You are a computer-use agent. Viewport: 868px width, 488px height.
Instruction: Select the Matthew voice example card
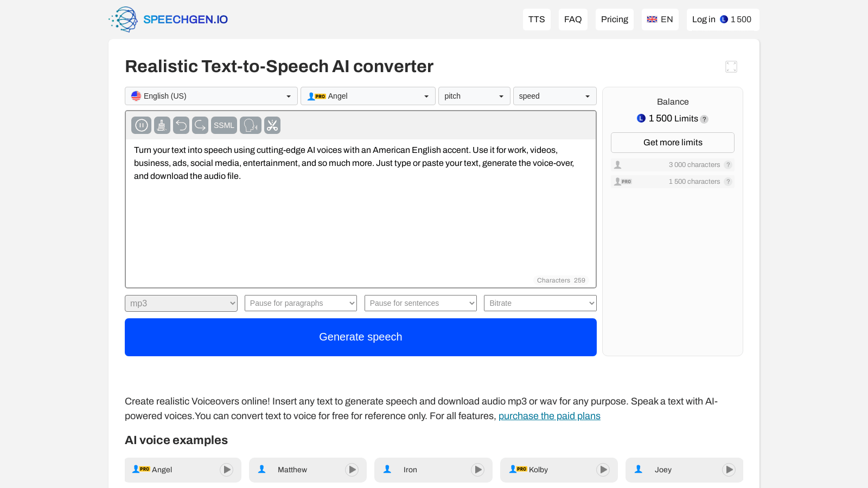(x=308, y=470)
